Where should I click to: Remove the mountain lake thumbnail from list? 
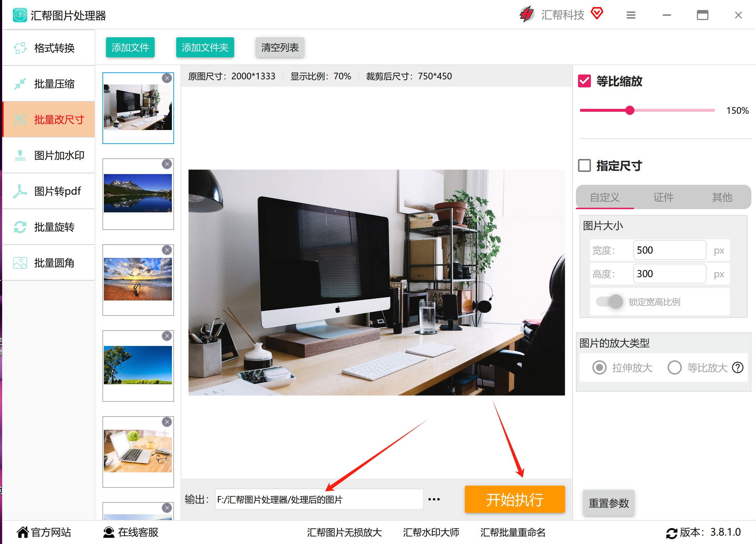167,164
